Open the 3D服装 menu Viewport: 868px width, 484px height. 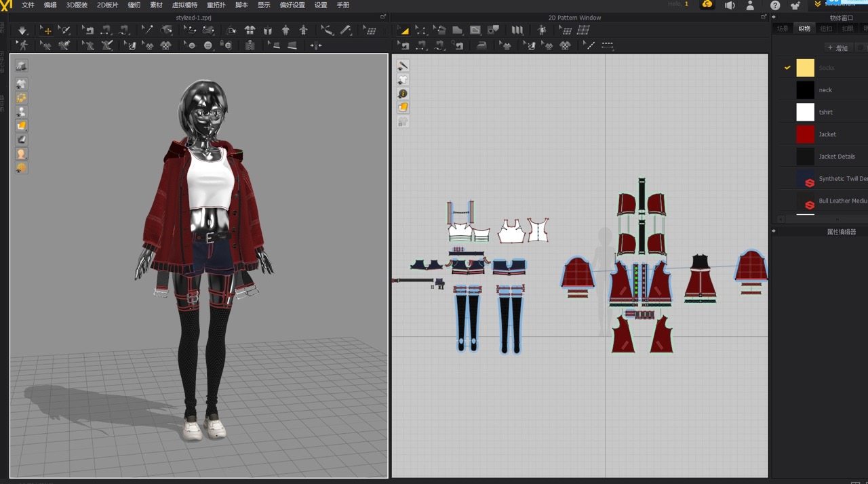[x=77, y=5]
